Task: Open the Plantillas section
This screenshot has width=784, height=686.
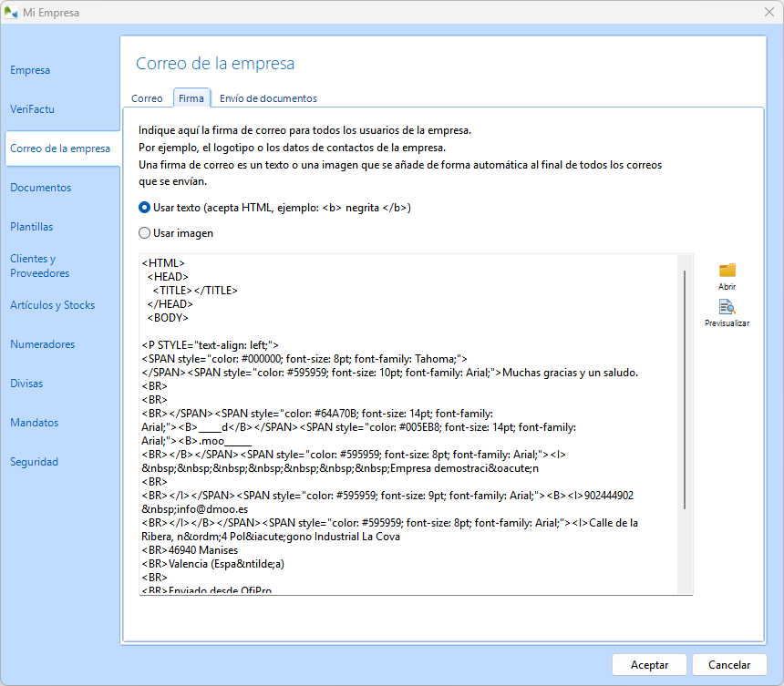Action: tap(36, 226)
